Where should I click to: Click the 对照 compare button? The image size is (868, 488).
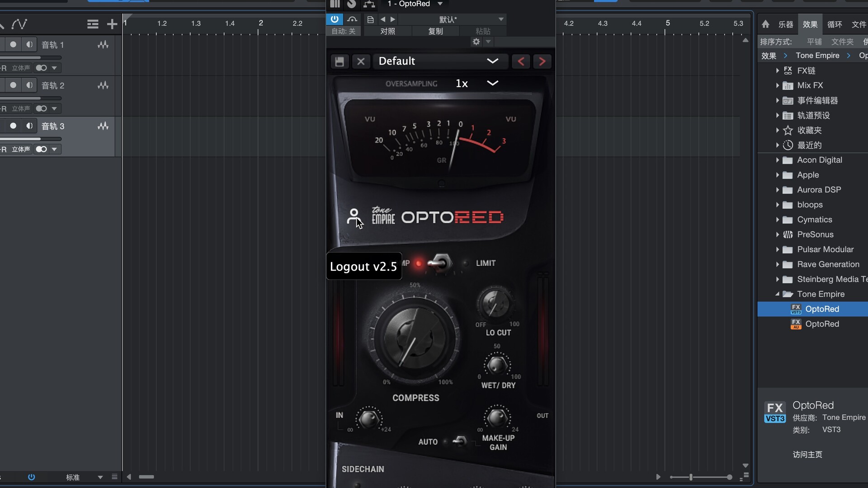click(x=387, y=31)
